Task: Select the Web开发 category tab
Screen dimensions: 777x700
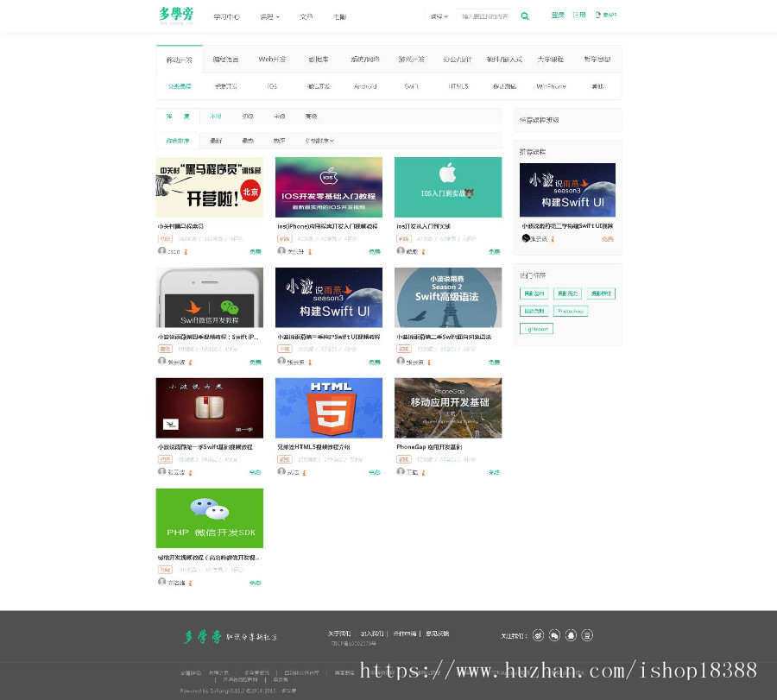Action: coord(272,60)
